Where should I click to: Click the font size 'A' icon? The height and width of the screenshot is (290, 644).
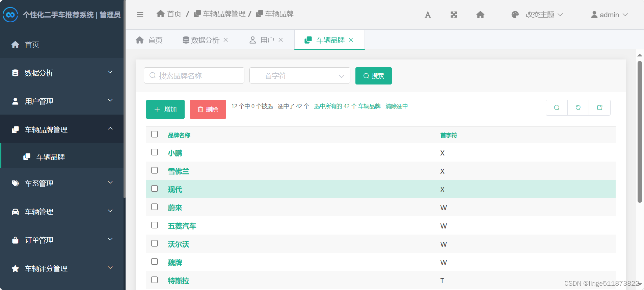pos(428,15)
